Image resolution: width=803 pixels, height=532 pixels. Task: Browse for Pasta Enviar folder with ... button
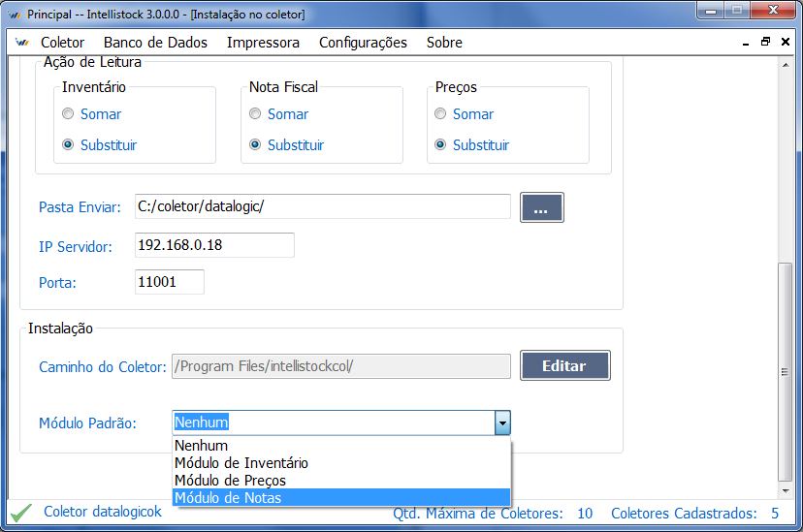[x=542, y=207]
